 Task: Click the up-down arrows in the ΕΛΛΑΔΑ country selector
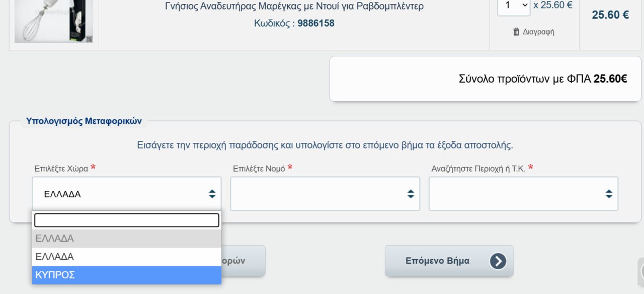pos(212,194)
